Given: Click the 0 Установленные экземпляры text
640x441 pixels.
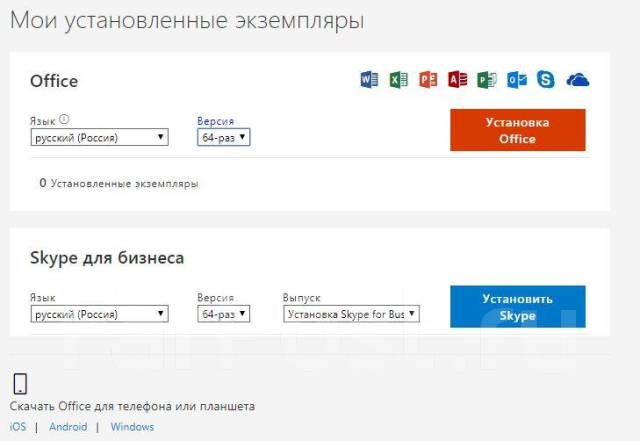Looking at the screenshot, I should pos(119,183).
